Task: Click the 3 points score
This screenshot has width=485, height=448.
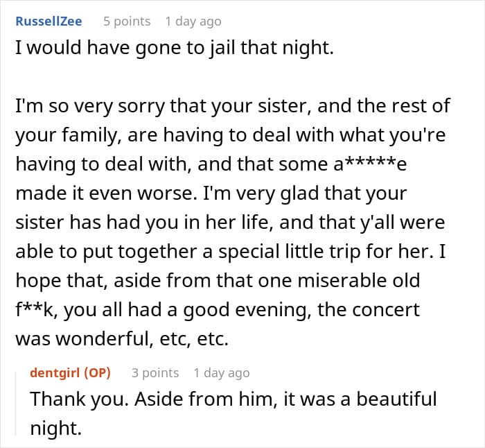Action: pos(155,373)
